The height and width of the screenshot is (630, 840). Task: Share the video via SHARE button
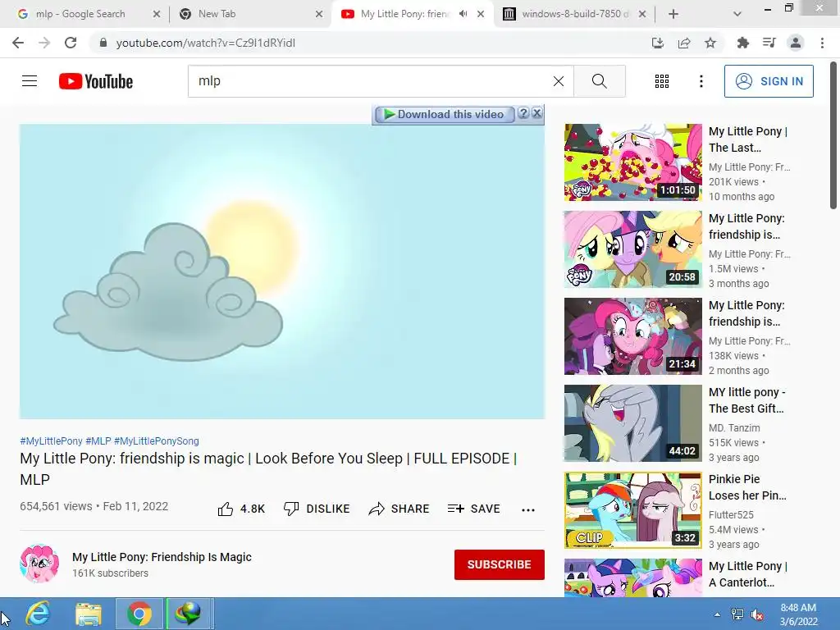399,509
